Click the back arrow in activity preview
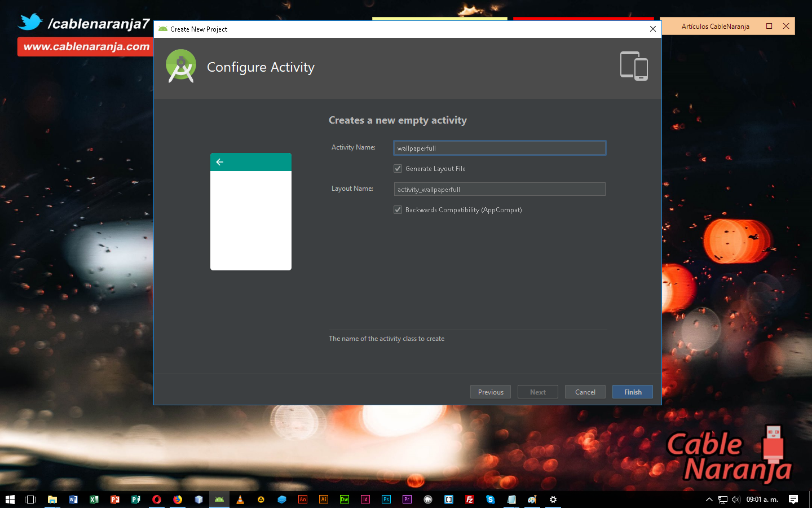The width and height of the screenshot is (812, 508). coord(220,162)
